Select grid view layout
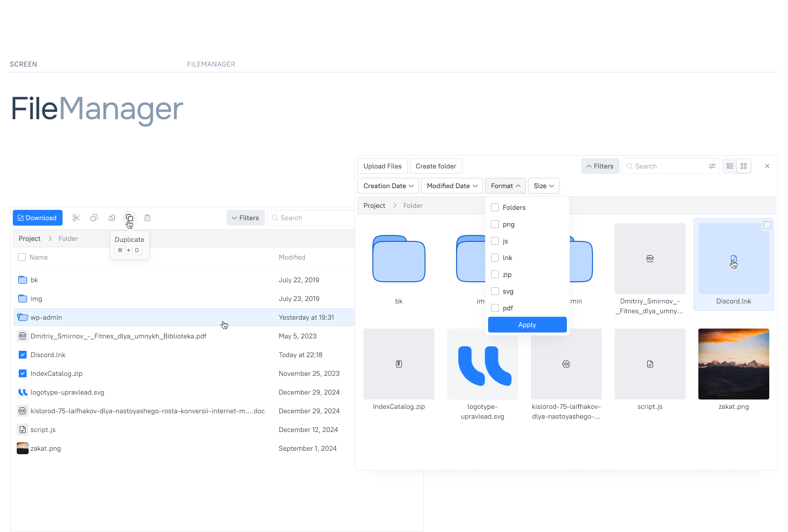This screenshot has height=532, width=788. pyautogui.click(x=744, y=166)
